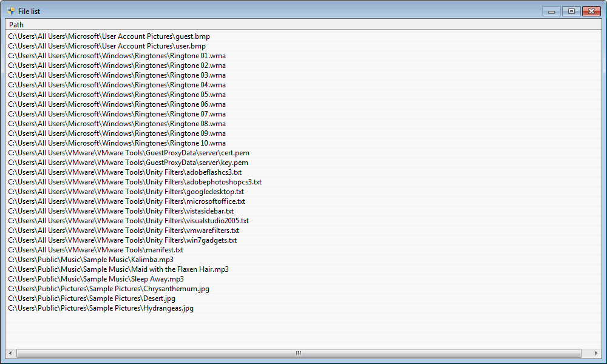Select the Hydrangeas.jpg row
607x364 pixels.
point(303,308)
